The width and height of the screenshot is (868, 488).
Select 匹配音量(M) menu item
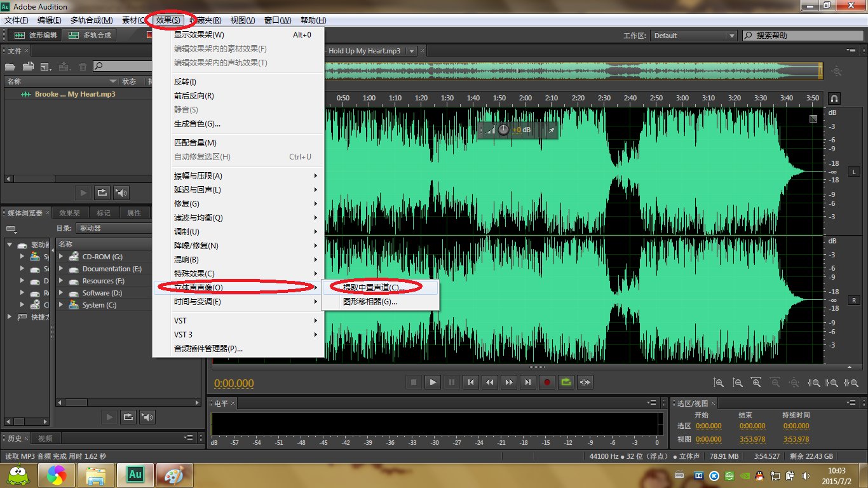coord(195,143)
